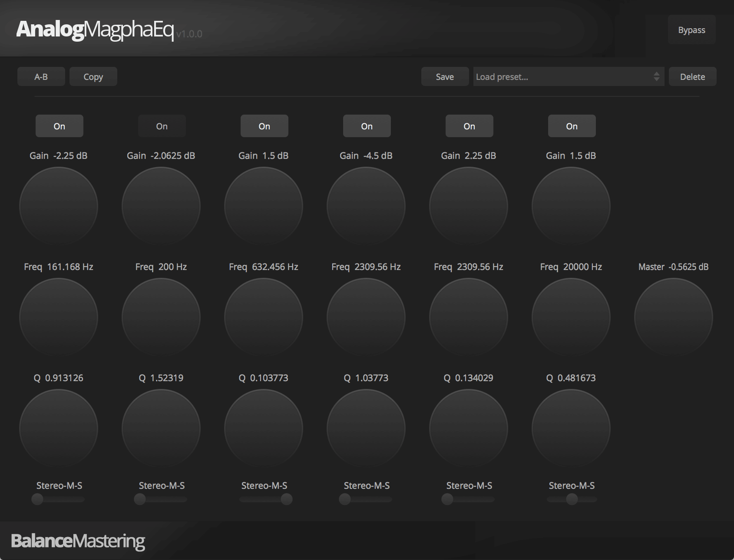The width and height of the screenshot is (734, 560).
Task: Click the Bypass button
Action: (692, 30)
